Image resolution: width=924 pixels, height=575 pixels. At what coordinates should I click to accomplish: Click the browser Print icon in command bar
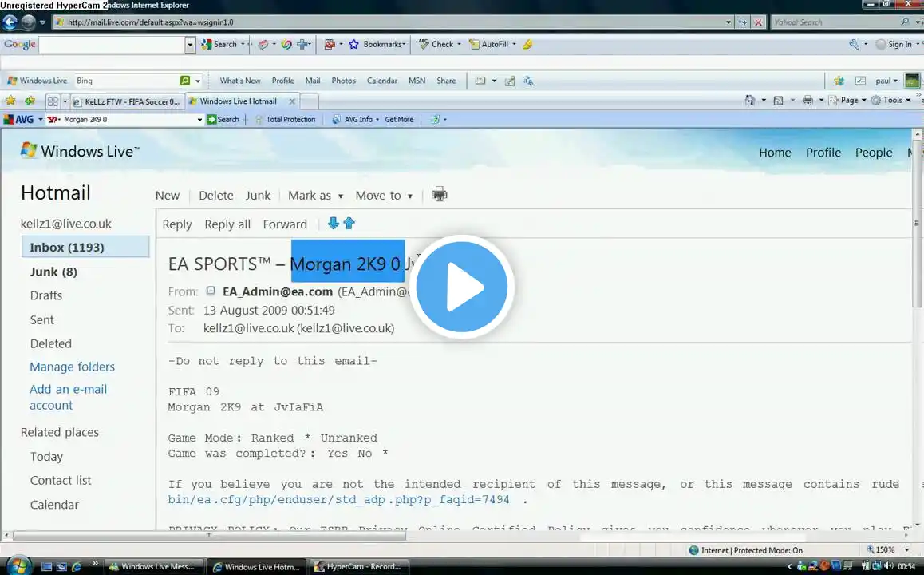point(808,101)
